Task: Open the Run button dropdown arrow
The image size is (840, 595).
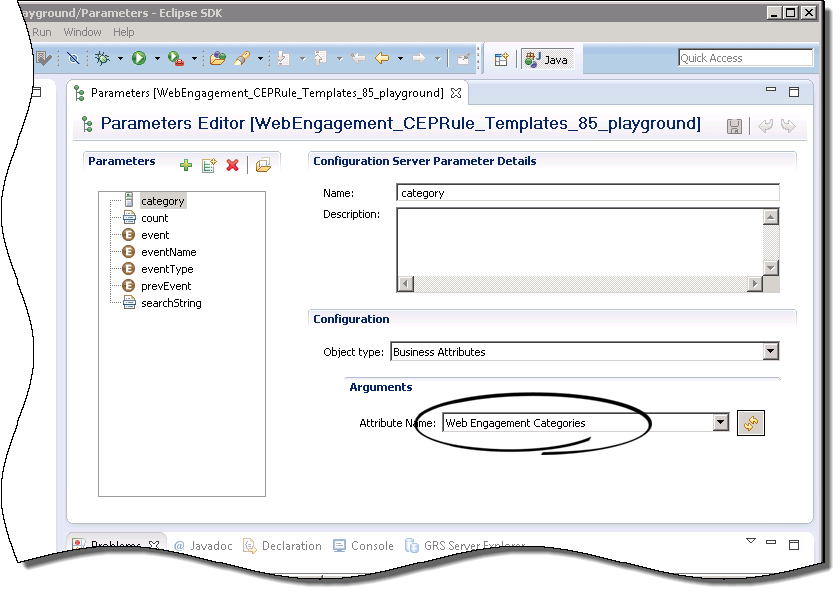Action: (157, 59)
